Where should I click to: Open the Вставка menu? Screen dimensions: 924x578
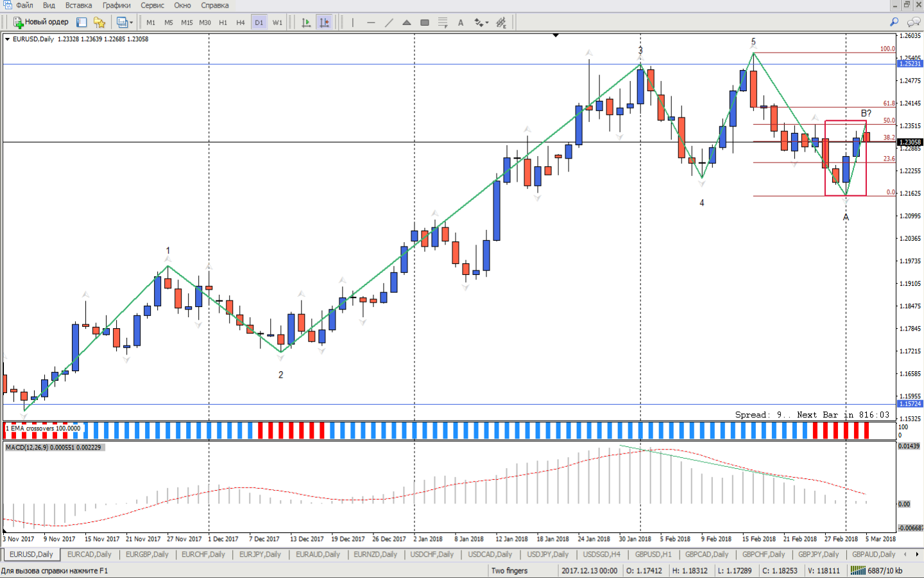pos(78,5)
